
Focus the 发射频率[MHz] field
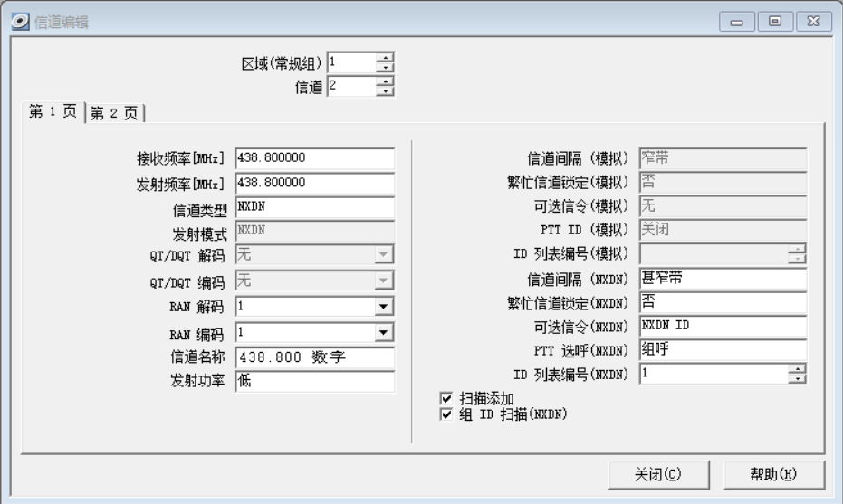pyautogui.click(x=314, y=183)
